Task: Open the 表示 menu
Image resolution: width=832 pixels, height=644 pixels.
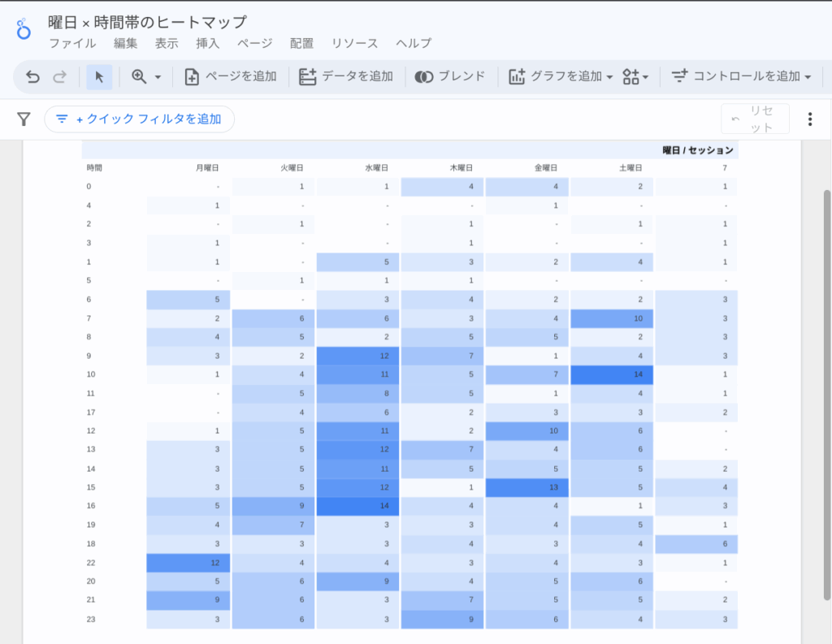Action: 167,44
